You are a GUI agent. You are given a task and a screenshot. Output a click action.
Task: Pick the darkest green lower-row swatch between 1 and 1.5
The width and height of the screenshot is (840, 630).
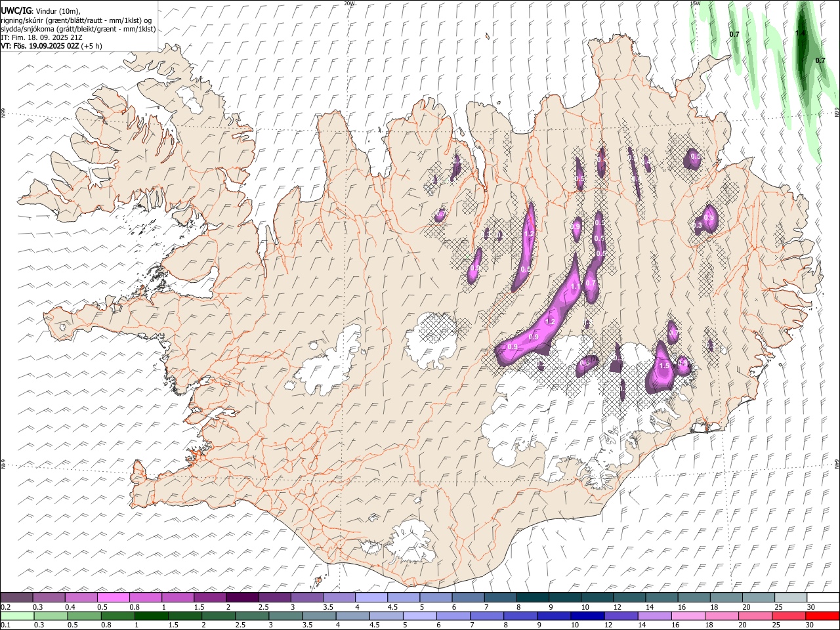pyautogui.click(x=151, y=616)
